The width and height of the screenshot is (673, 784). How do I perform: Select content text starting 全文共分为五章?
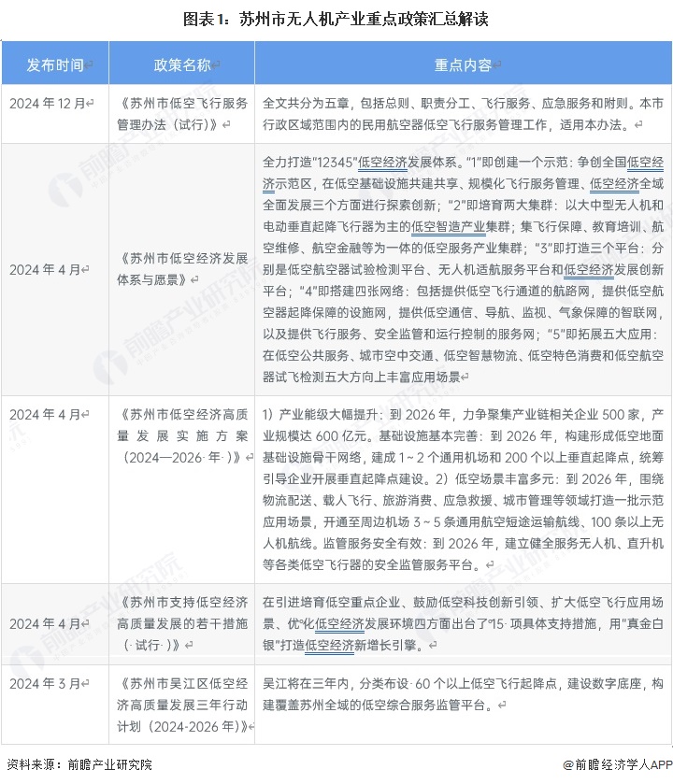[x=463, y=113]
